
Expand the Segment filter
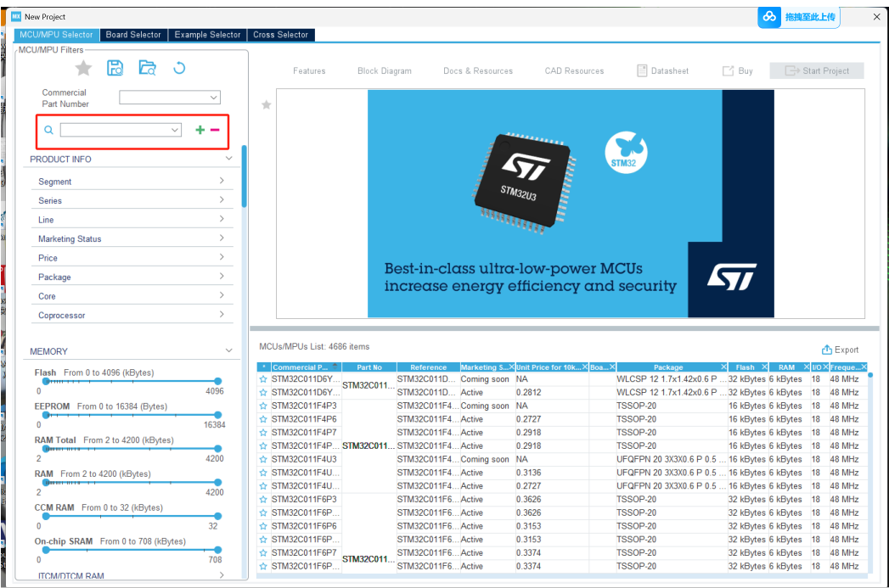[222, 181]
